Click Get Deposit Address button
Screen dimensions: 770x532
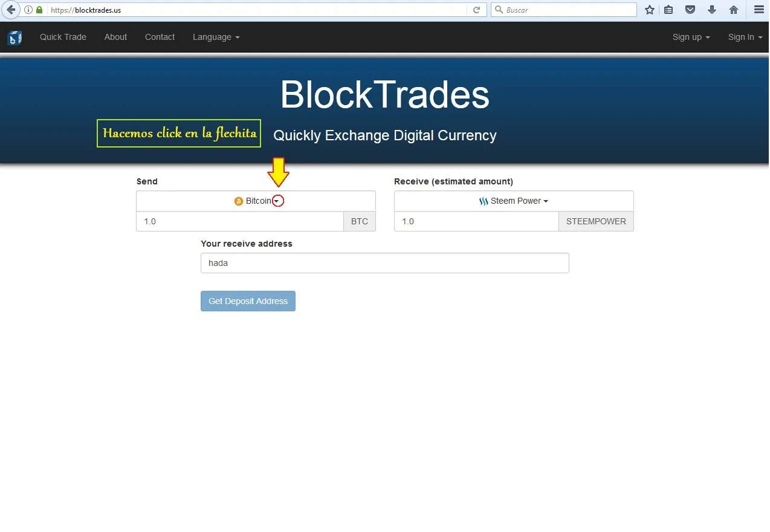click(x=248, y=301)
